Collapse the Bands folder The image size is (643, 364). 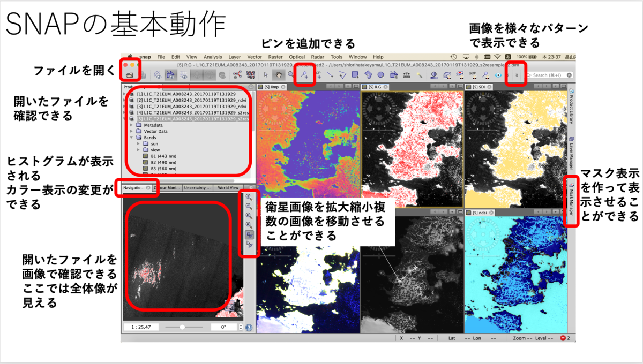coord(132,137)
